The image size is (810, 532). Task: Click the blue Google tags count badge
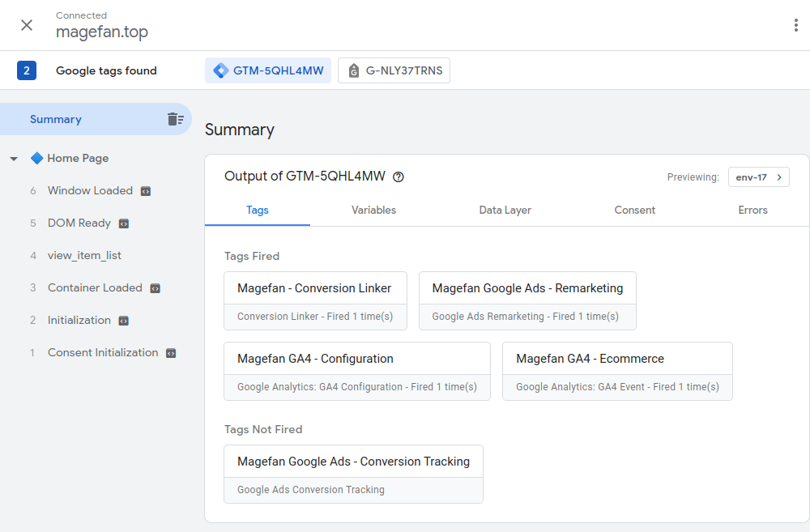pos(27,70)
